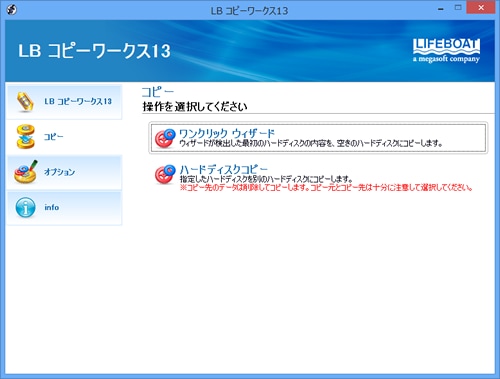
Task: Minimize the LB コピーワークス13 window
Action: coord(441,8)
